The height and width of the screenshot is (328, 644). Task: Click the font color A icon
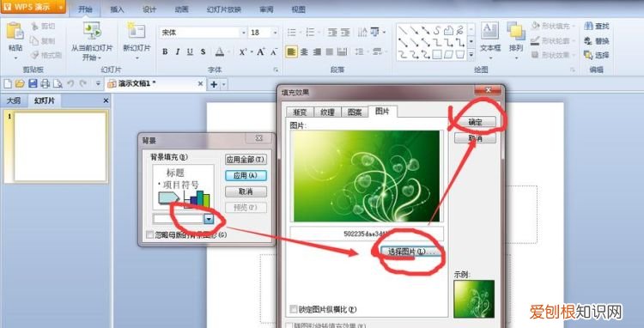point(220,52)
